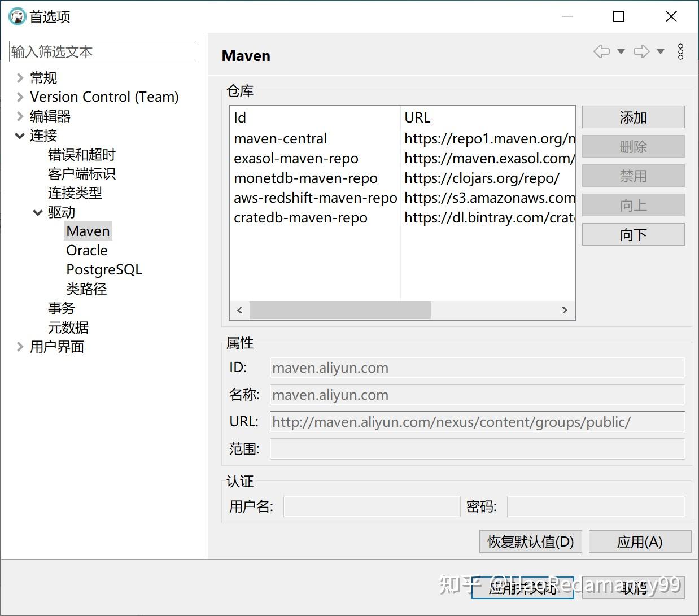Select maven-central repository row
Image resolution: width=699 pixels, height=616 pixels.
[x=403, y=139]
